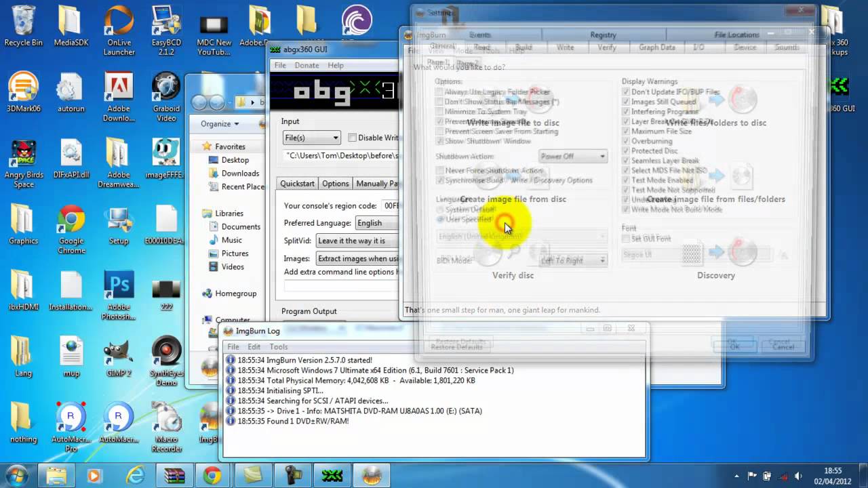Viewport: 868px width, 488px height.
Task: Open Internet Explorer from the taskbar
Action: [x=134, y=475]
